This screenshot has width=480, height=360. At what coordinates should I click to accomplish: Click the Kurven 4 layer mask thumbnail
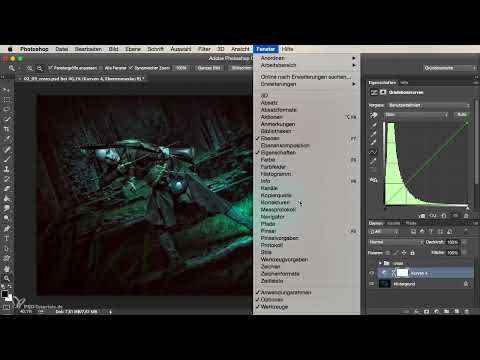(x=402, y=273)
